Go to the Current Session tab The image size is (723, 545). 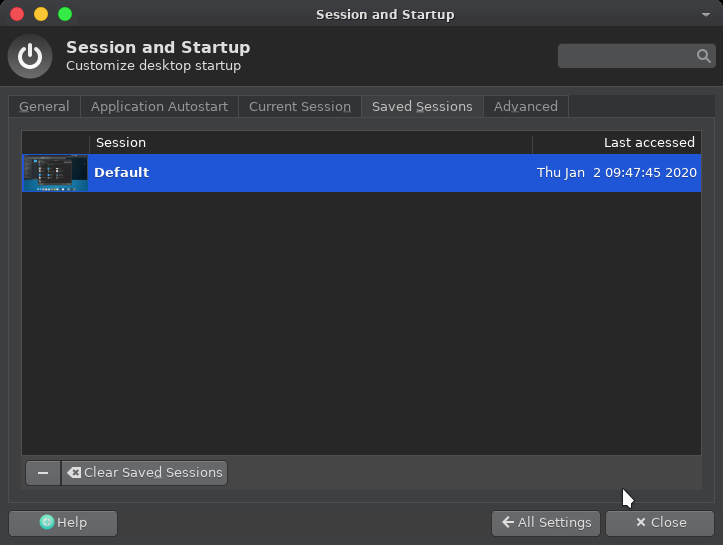[x=299, y=106]
